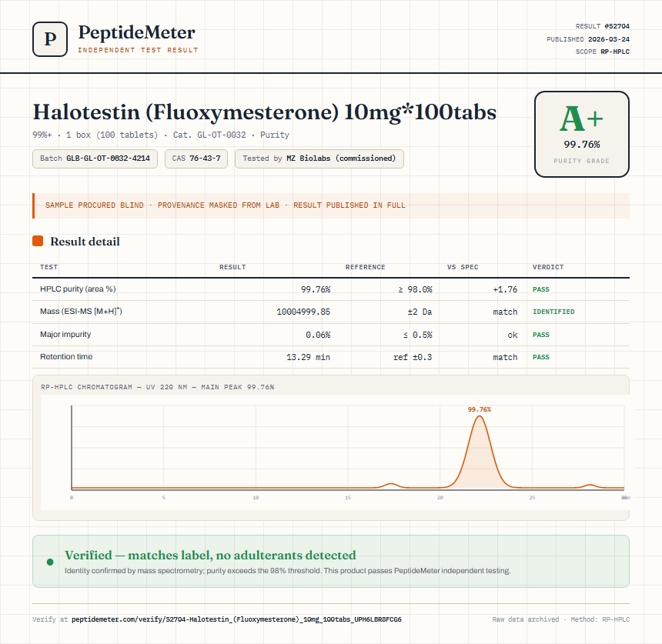Click the green verified status dot
Image resolution: width=662 pixels, height=644 pixels.
tap(50, 562)
